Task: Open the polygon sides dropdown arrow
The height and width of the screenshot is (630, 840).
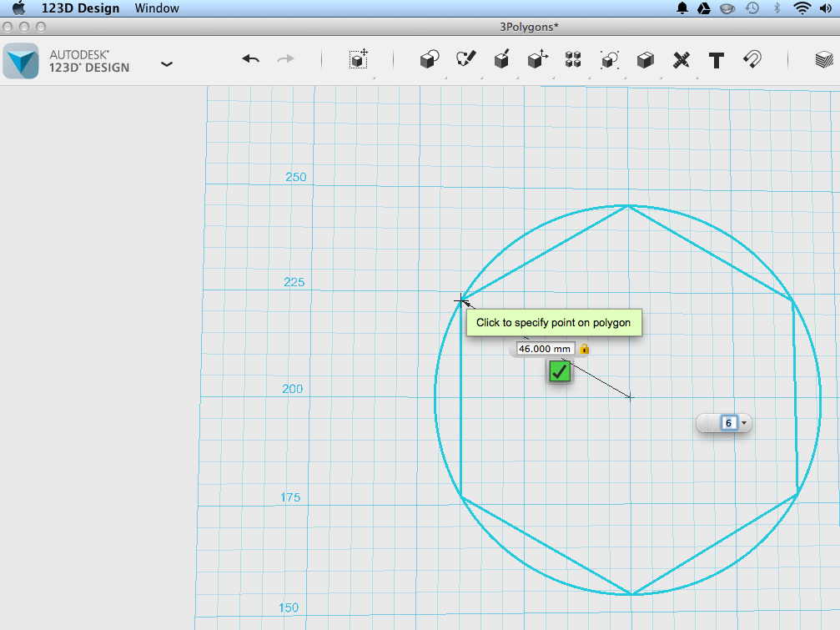Action: tap(743, 423)
